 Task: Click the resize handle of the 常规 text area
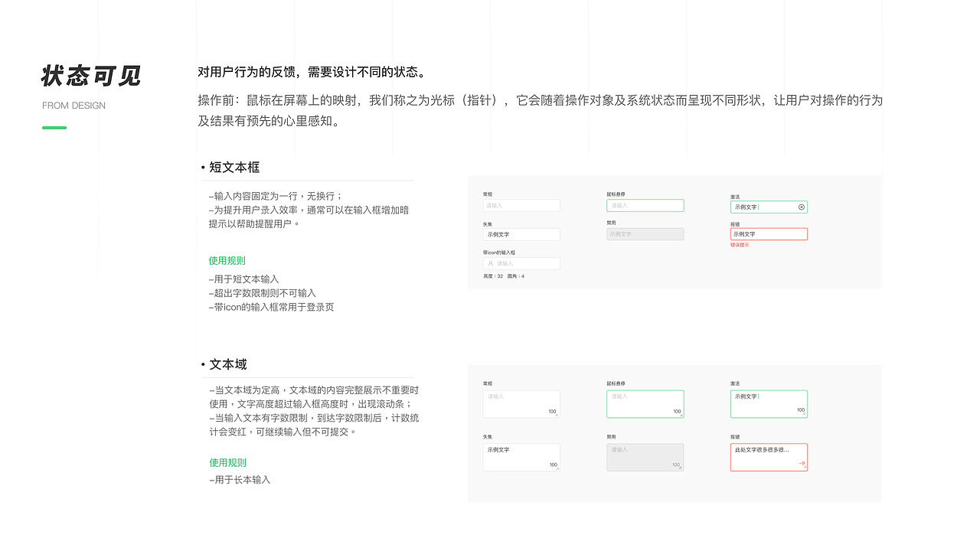(x=557, y=415)
